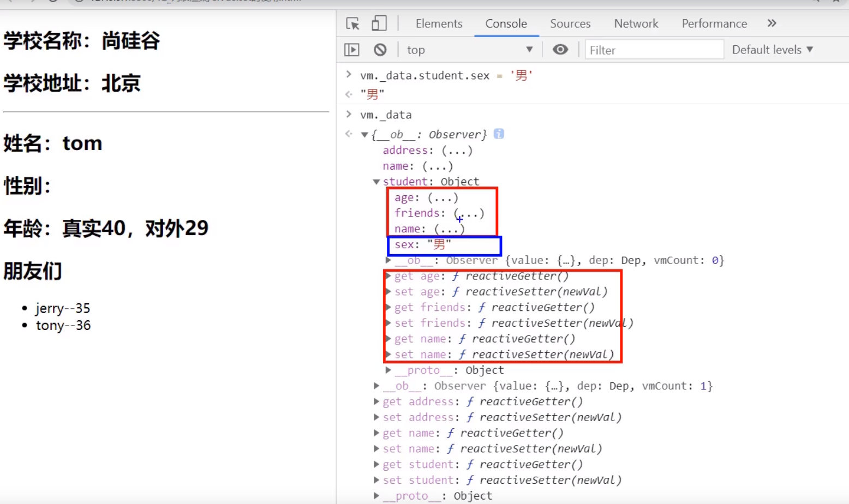Expand student's __proto__: Object

(388, 370)
